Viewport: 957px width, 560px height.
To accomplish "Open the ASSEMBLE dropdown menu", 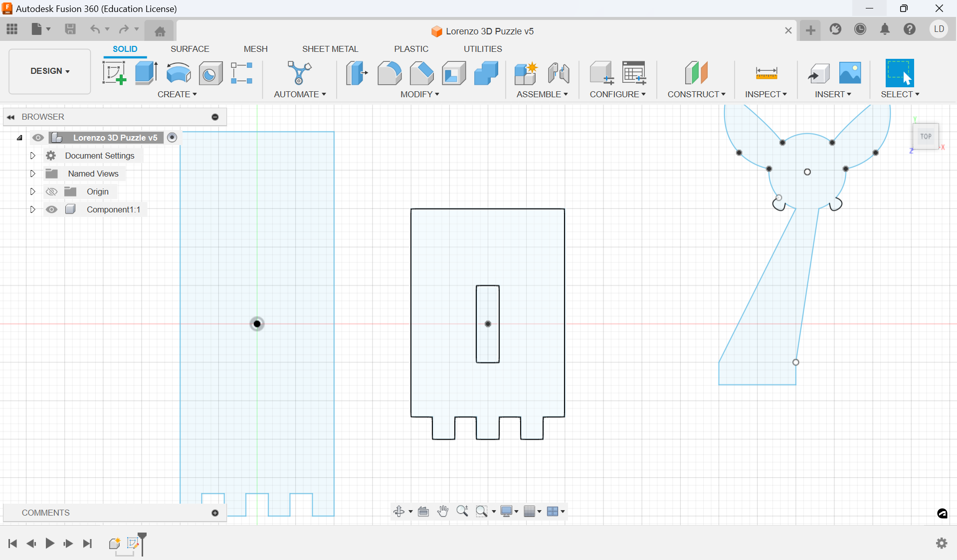I will [x=542, y=94].
